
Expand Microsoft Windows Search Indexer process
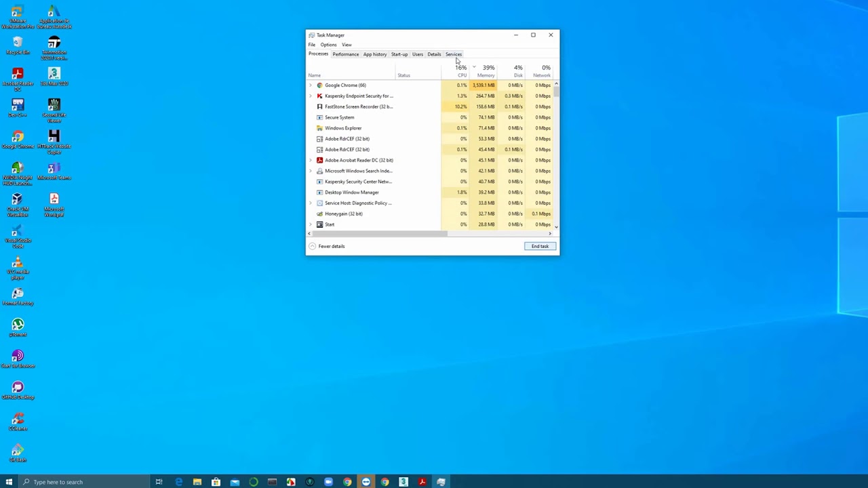click(x=311, y=171)
